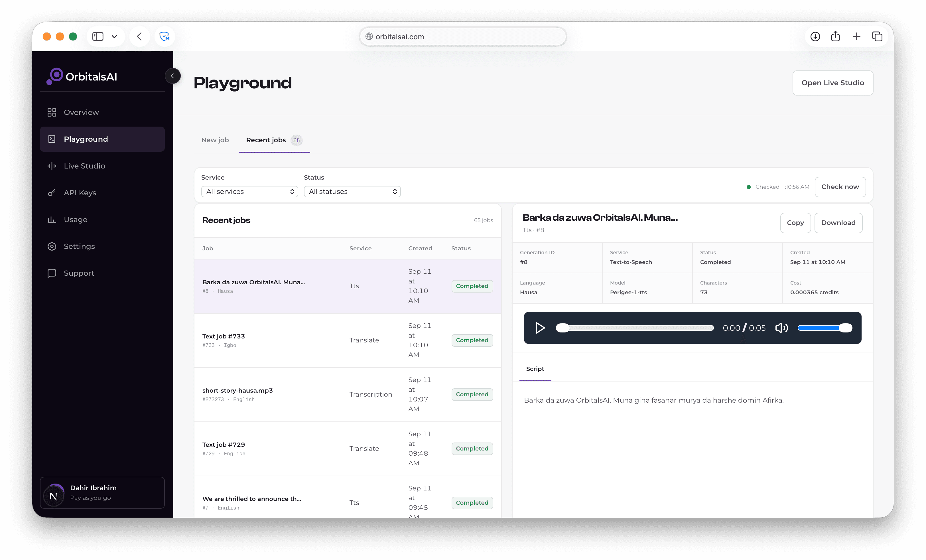The image size is (926, 560).
Task: Go to API Keys section
Action: tap(102, 193)
